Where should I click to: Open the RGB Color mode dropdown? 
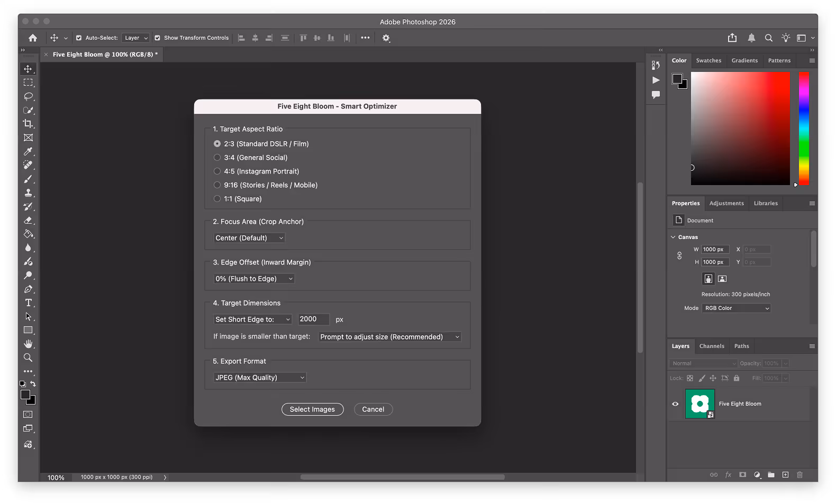point(737,308)
